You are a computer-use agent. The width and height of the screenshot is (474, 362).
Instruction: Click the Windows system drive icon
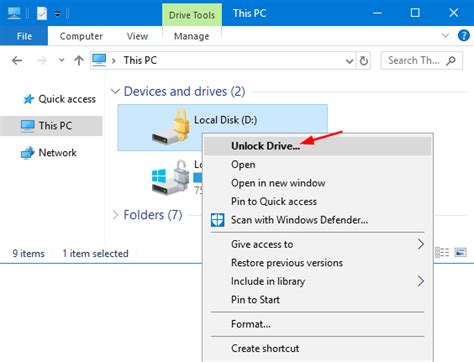(171, 177)
